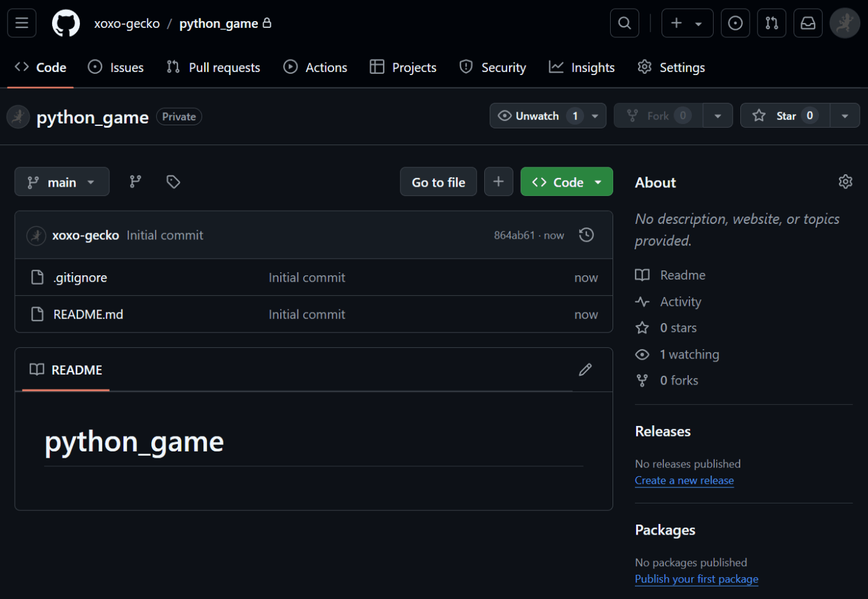Open the Security tab
The height and width of the screenshot is (599, 868).
[493, 68]
